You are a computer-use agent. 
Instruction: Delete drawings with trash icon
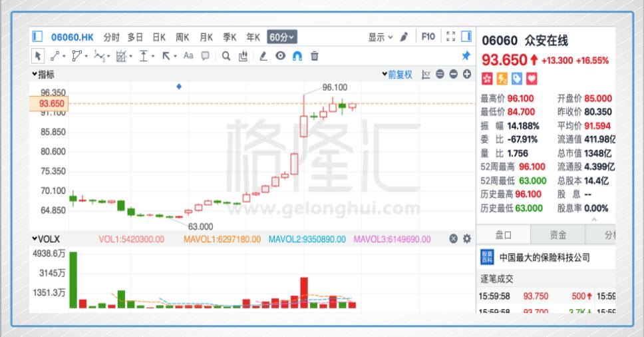[x=315, y=56]
